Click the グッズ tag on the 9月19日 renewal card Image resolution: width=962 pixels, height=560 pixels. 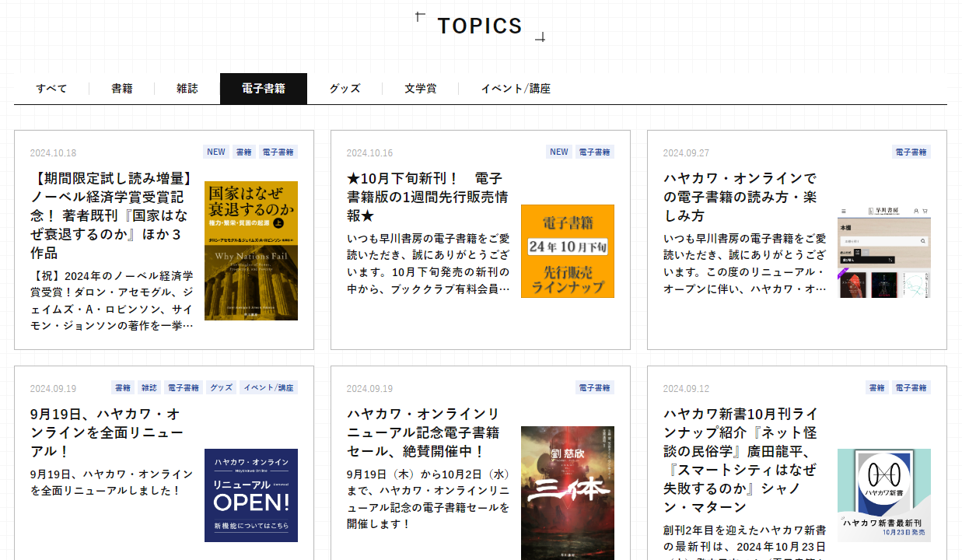pos(221,387)
